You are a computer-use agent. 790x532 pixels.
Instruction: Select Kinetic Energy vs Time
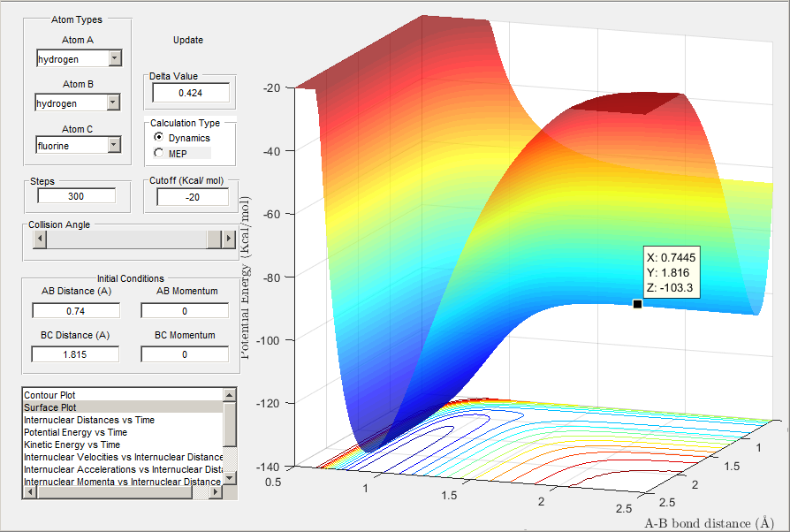tap(123, 445)
